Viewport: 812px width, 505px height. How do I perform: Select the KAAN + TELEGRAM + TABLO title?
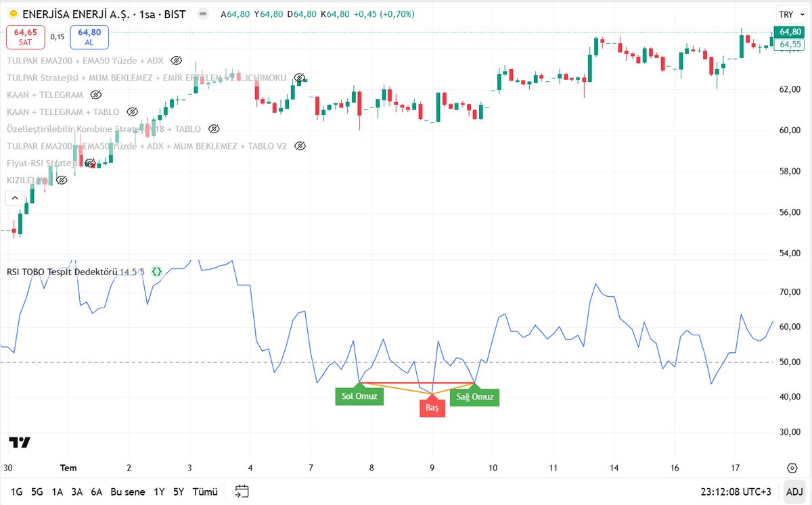(63, 112)
